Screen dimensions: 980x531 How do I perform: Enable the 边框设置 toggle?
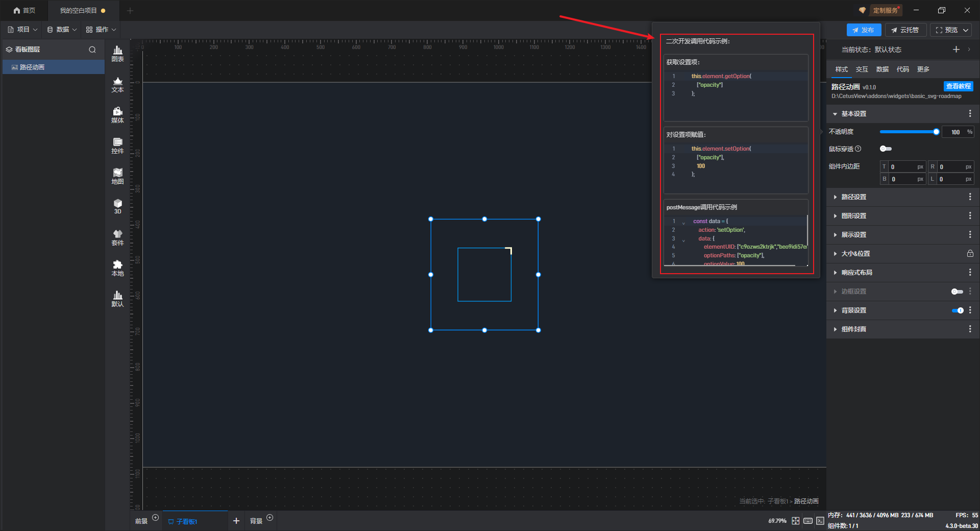pyautogui.click(x=957, y=292)
